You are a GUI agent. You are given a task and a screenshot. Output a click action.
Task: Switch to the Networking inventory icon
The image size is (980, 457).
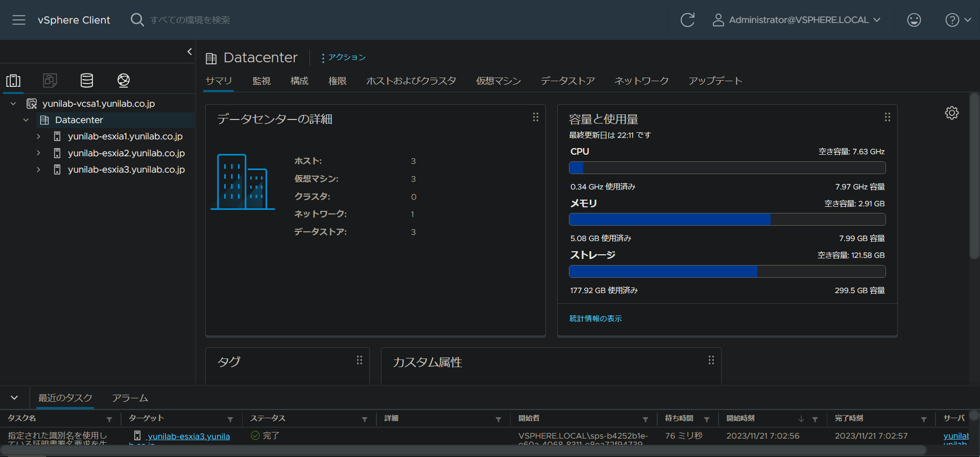coord(124,80)
